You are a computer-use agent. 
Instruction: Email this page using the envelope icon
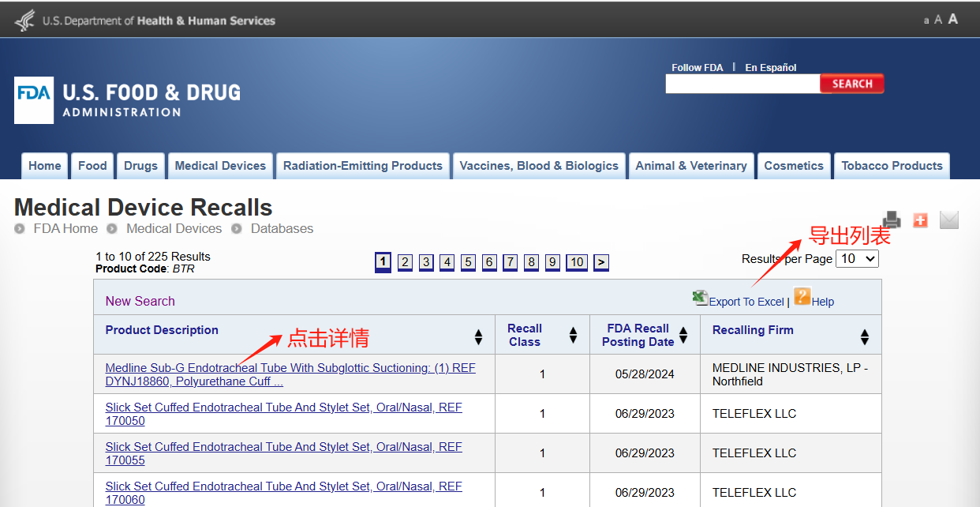tap(949, 220)
